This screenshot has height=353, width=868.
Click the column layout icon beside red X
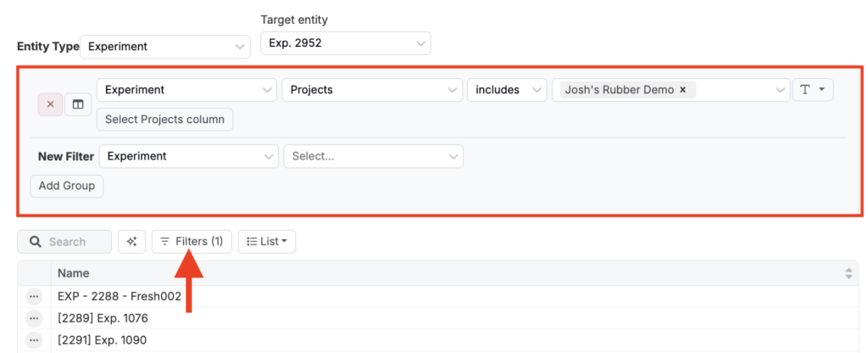coord(78,104)
